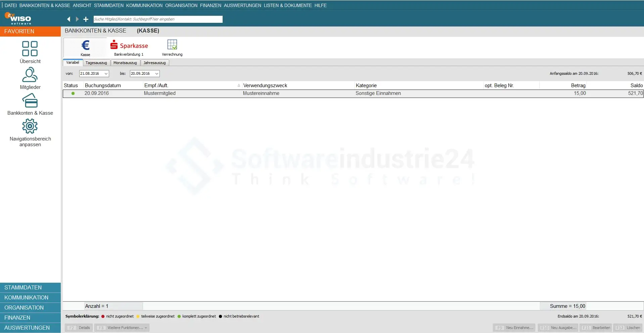
Task: Expand the 'von' date dropdown
Action: click(x=106, y=74)
